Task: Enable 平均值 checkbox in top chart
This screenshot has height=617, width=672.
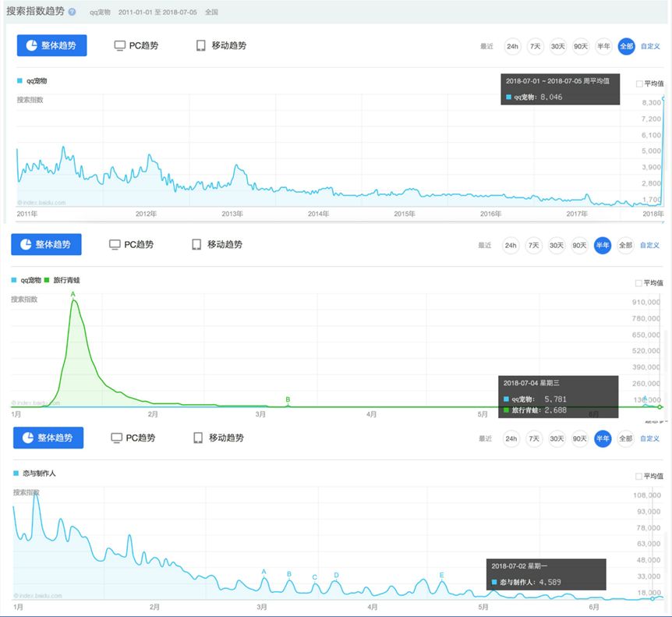Action: (639, 83)
